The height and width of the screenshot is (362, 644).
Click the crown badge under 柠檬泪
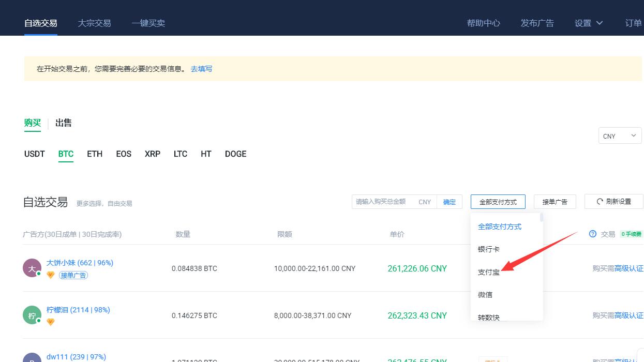pos(51,322)
